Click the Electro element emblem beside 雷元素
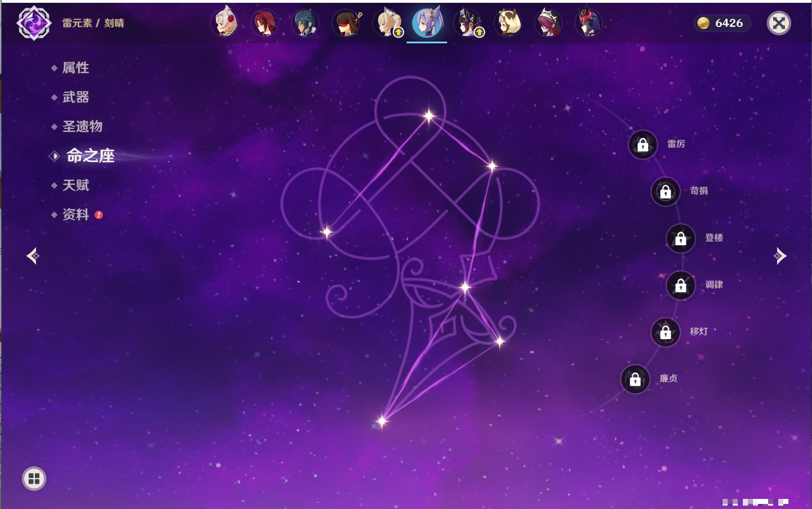 34,23
